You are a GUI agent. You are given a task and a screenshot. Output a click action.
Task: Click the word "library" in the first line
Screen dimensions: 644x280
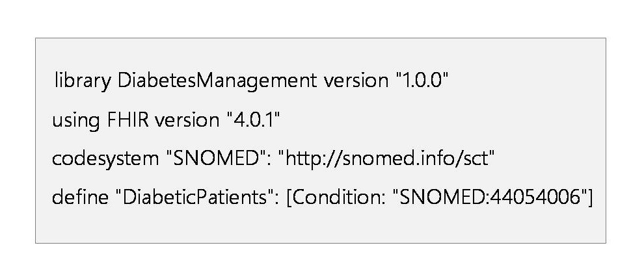tap(83, 81)
